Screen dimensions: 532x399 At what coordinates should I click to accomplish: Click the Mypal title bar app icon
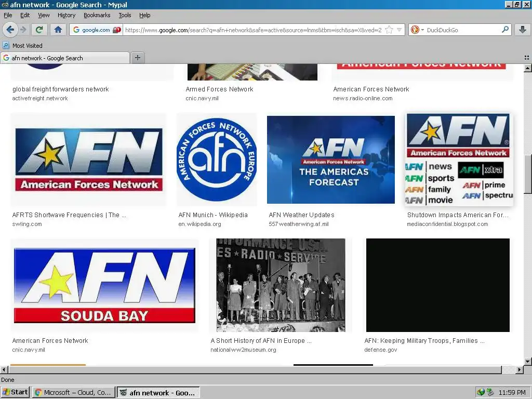pos(5,5)
